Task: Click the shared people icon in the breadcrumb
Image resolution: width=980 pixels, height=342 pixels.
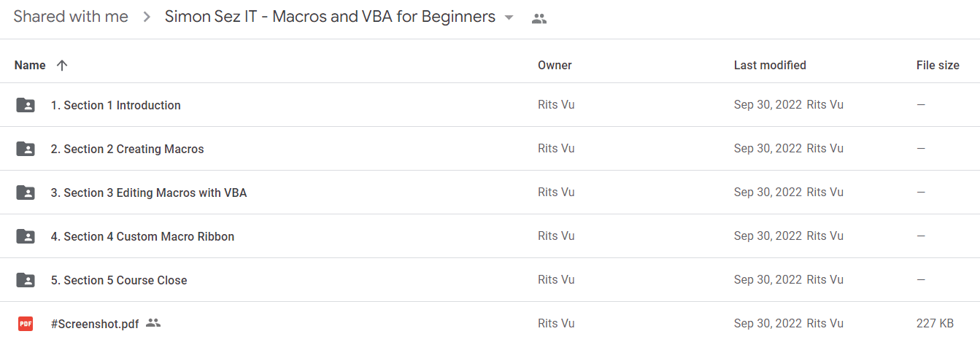Action: [539, 19]
